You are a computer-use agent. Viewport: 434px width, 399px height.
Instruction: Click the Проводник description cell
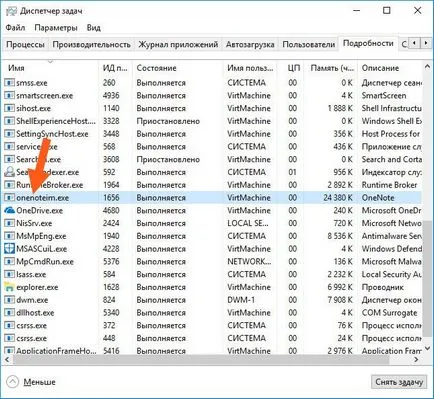[x=382, y=287]
